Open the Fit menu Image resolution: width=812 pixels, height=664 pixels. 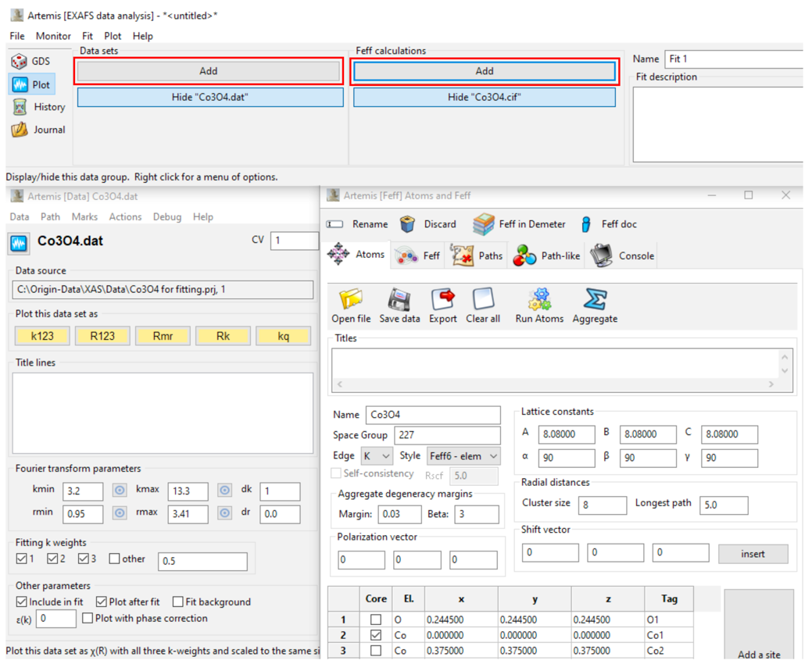click(87, 36)
